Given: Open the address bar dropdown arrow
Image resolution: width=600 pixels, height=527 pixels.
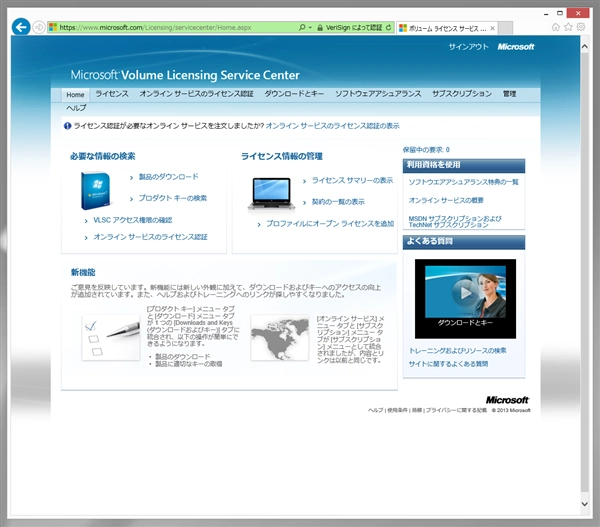Looking at the screenshot, I should click(x=310, y=28).
